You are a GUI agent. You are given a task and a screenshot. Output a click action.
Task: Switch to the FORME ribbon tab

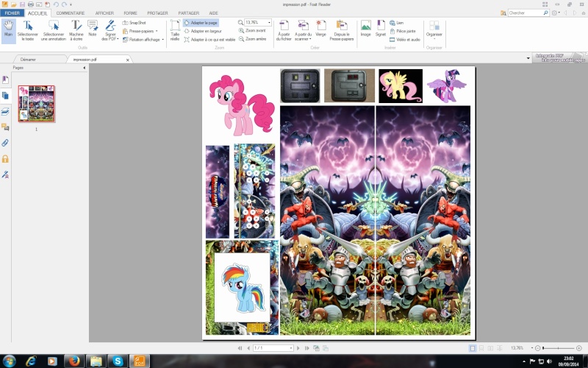131,13
